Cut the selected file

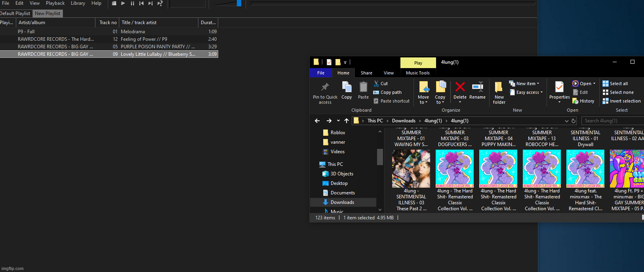click(x=381, y=84)
